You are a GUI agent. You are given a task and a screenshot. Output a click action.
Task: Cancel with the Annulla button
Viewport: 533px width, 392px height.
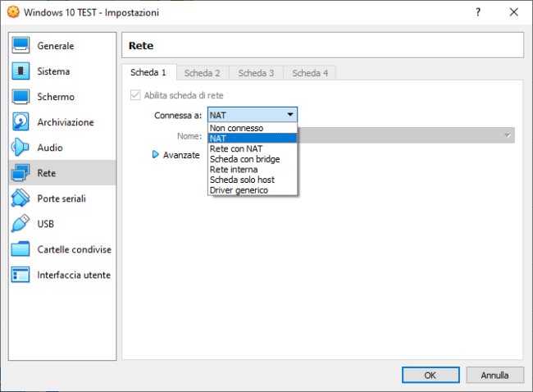tap(495, 375)
